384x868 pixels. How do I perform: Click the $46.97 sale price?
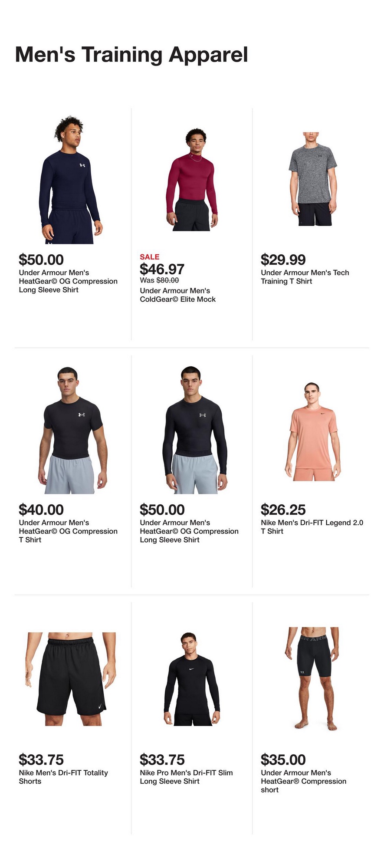[x=162, y=269]
